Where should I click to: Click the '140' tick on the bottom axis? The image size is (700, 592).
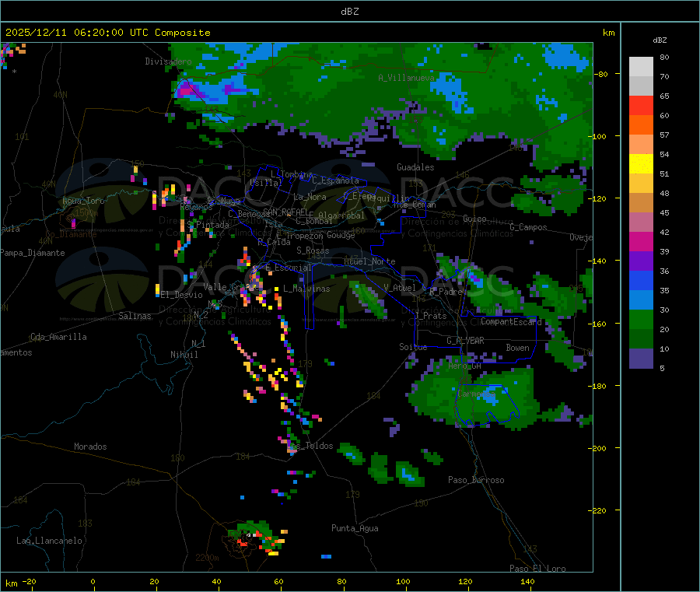click(527, 581)
